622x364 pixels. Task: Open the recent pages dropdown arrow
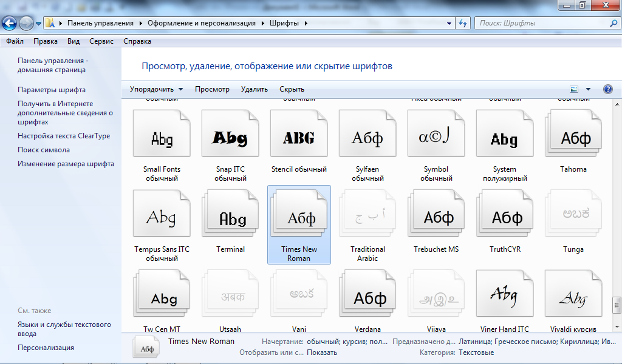click(x=38, y=24)
